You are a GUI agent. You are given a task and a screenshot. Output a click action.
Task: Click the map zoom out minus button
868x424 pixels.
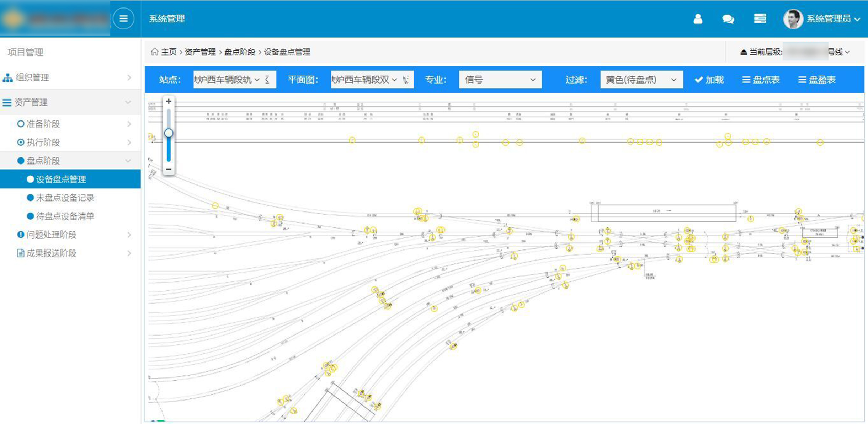(169, 169)
